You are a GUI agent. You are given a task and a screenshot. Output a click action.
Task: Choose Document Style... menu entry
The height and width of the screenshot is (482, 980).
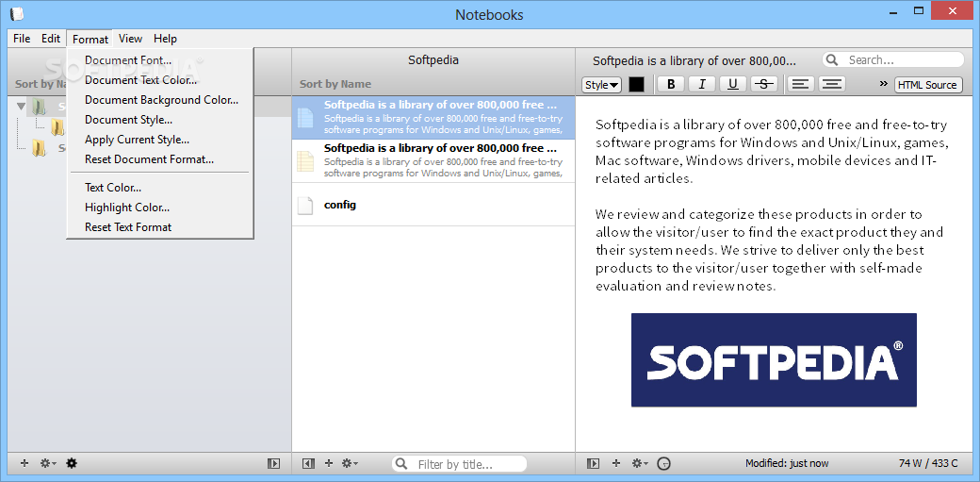(159, 120)
